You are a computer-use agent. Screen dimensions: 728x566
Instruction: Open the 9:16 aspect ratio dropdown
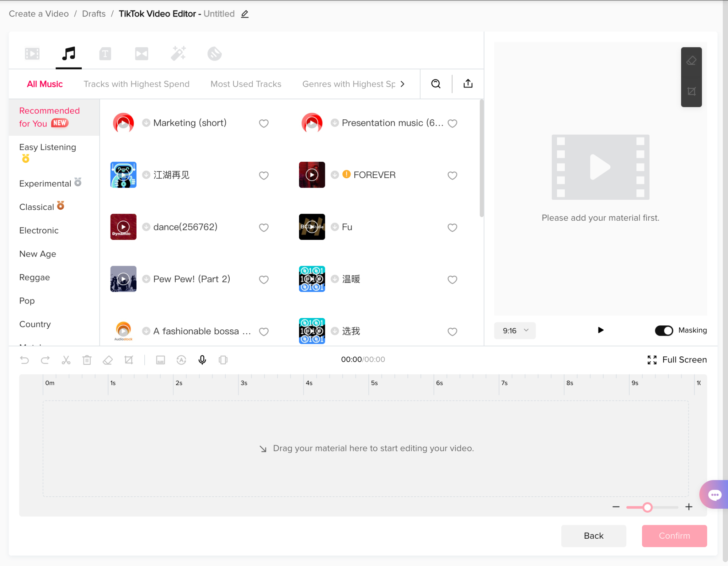515,331
